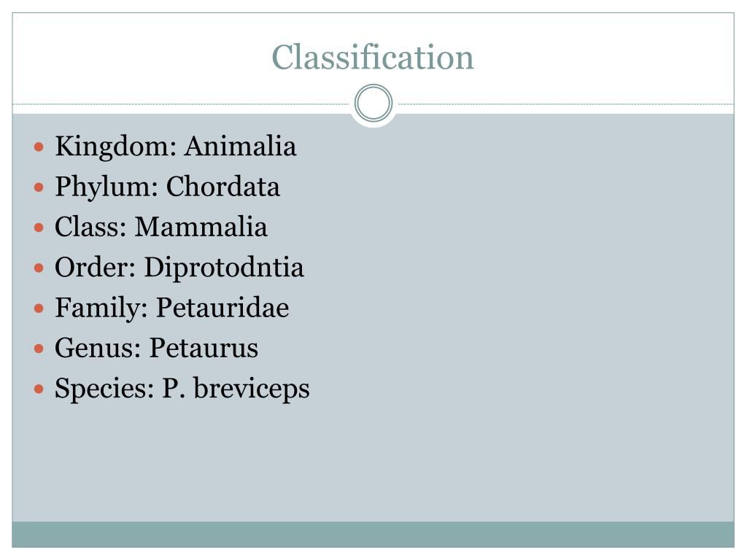Click the bullet dot beside Species

[39, 389]
